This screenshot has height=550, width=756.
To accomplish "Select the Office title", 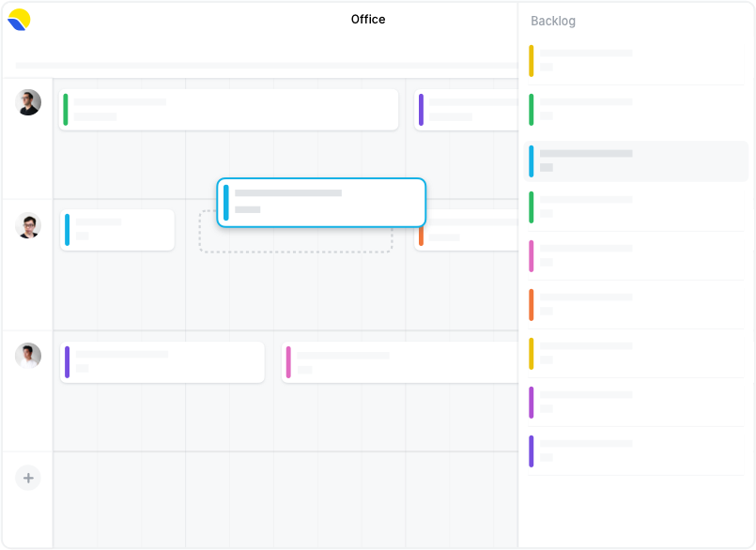I will click(x=368, y=20).
